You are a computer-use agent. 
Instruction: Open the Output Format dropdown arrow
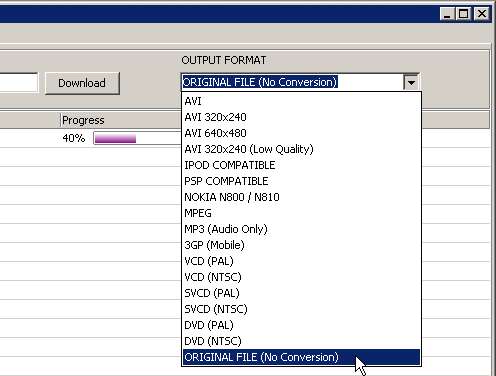(411, 82)
